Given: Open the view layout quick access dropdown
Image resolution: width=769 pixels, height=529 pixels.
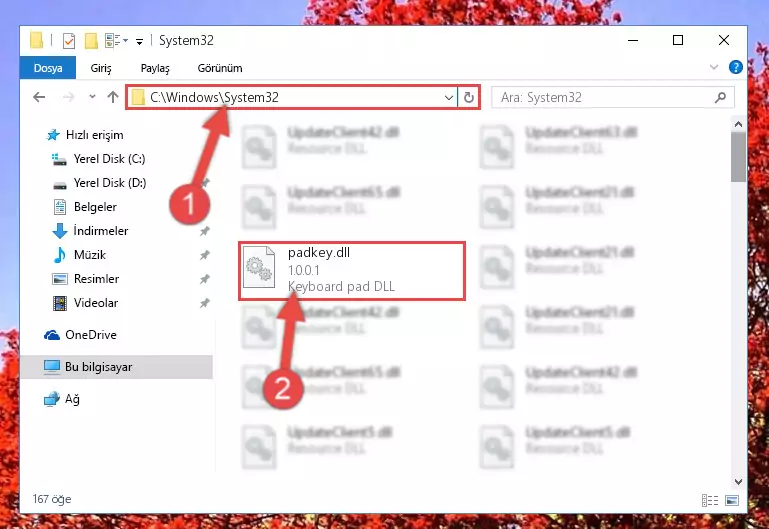Looking at the screenshot, I should 116,41.
